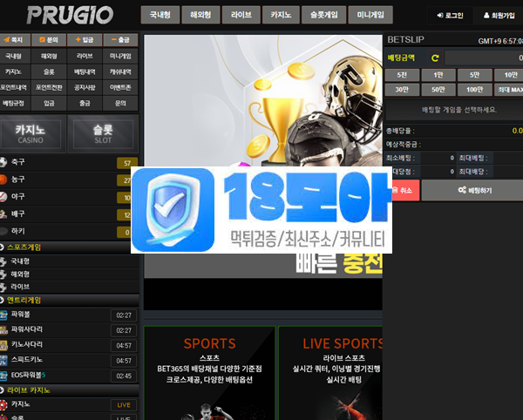Select the soccer ball icon for 축구

point(3,162)
